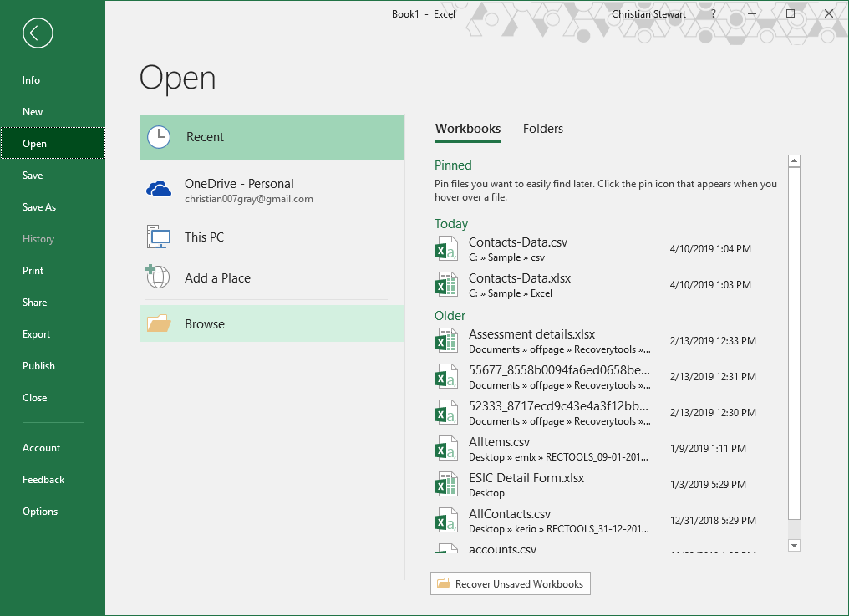Click the file list scroll up arrow

tap(794, 161)
